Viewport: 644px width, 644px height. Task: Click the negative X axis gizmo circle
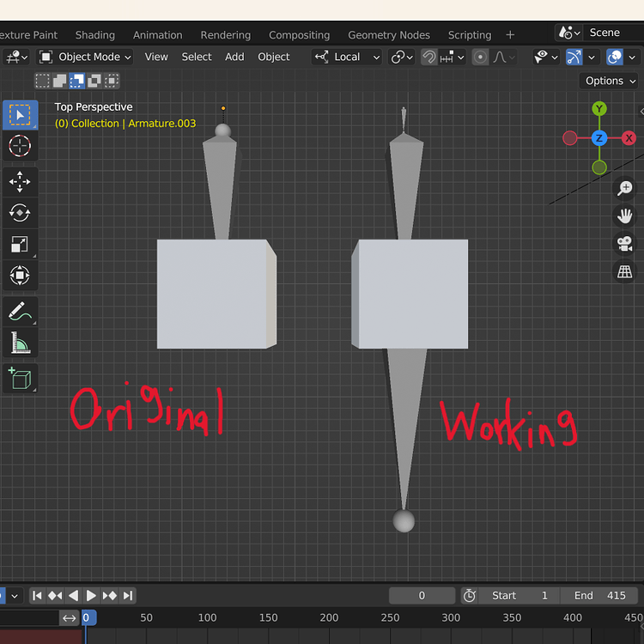569,138
